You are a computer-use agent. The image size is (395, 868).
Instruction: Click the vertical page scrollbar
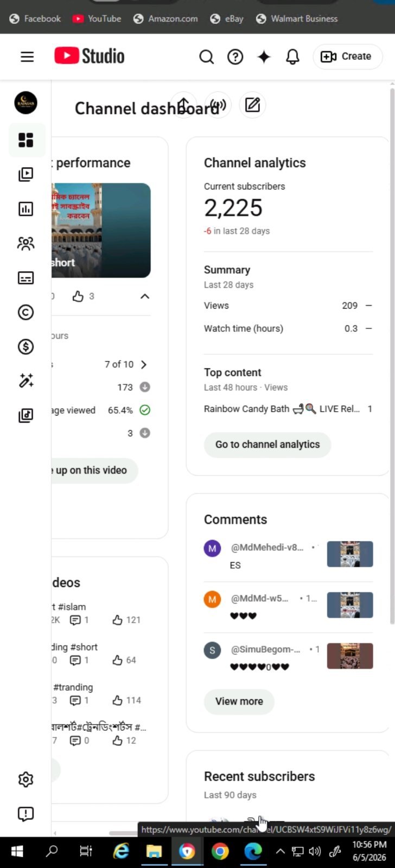pyautogui.click(x=392, y=355)
